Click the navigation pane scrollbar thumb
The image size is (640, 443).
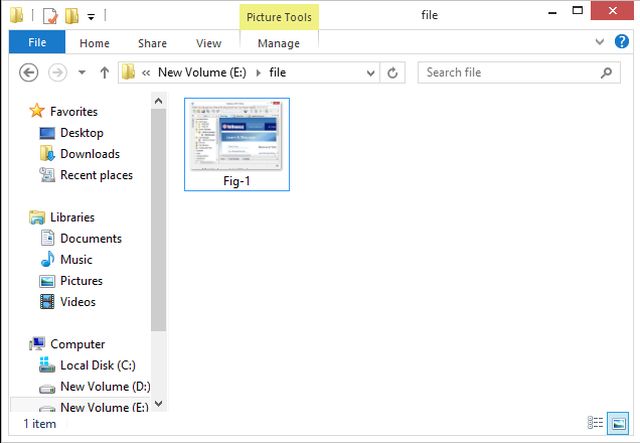tap(158, 220)
